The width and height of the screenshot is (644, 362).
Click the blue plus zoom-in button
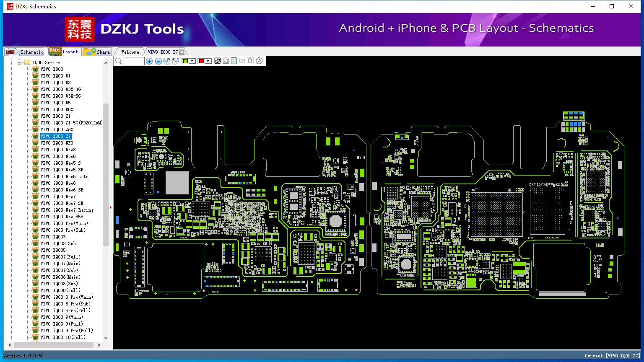click(149, 61)
